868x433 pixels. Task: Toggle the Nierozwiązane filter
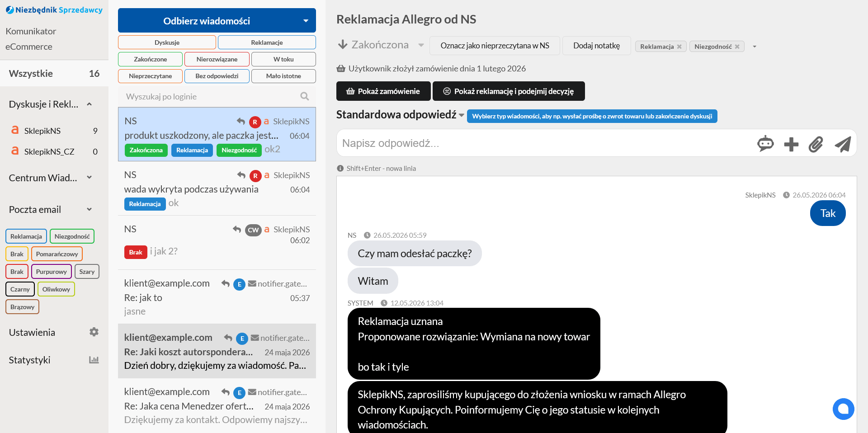tap(217, 59)
